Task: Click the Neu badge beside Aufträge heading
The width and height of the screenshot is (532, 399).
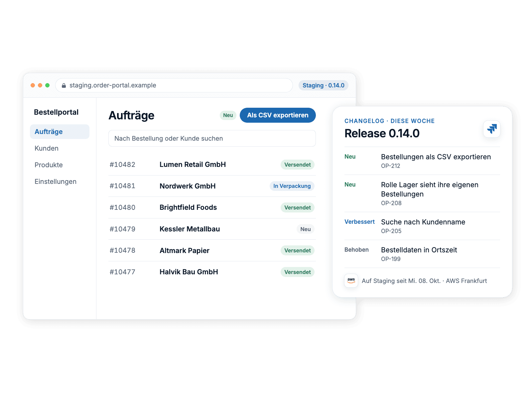Action: (228, 115)
